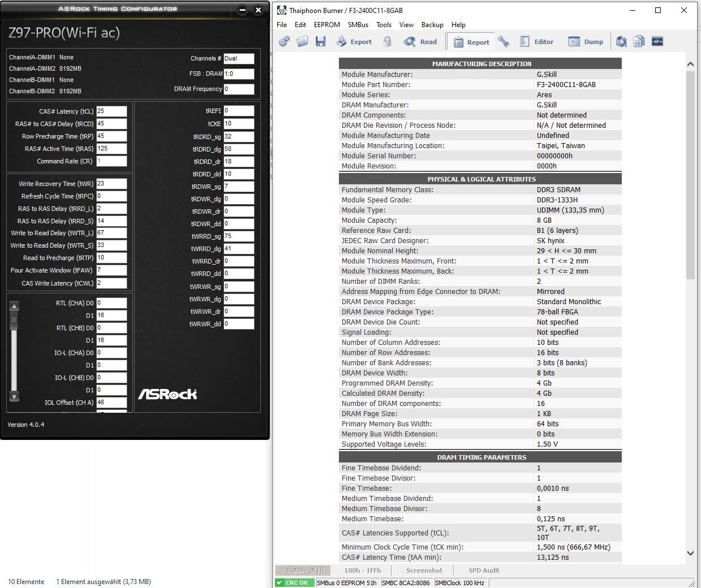The width and height of the screenshot is (701, 588).
Task: Switch to the Screenshot tab
Action: point(424,570)
